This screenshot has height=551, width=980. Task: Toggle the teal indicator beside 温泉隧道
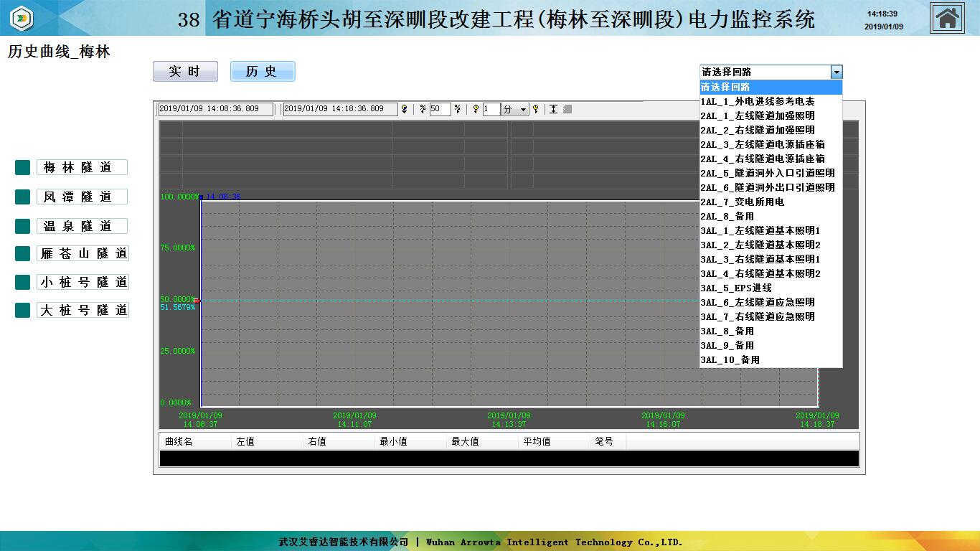pos(22,226)
